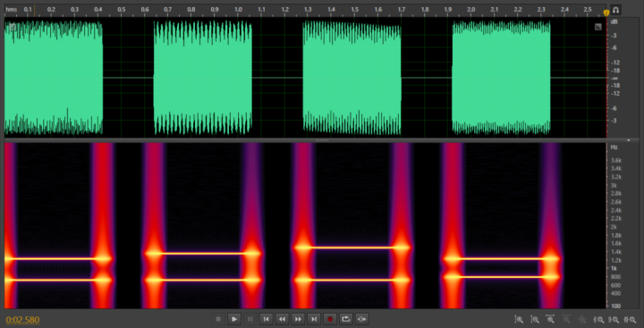644x328 pixels.
Task: Click the 3k label on frequency scale
Action: [x=614, y=185]
